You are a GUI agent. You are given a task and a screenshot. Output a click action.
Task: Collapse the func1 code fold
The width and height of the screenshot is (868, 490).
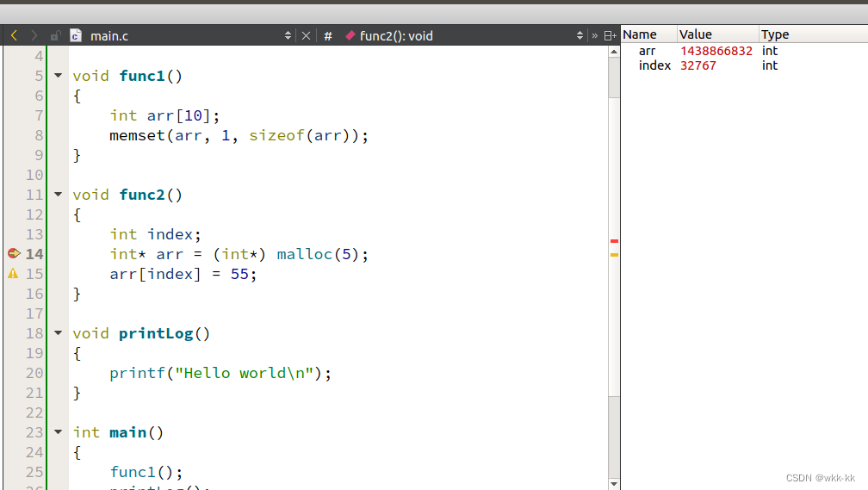coord(59,75)
